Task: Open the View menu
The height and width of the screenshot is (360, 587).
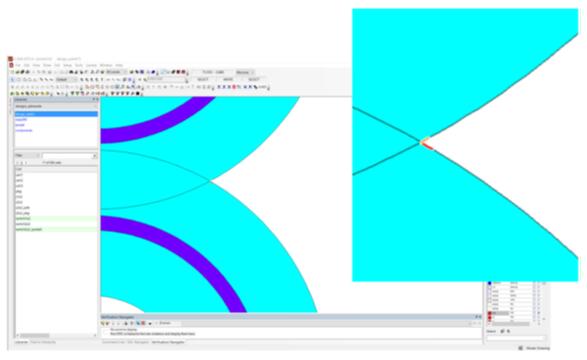Action: point(36,65)
